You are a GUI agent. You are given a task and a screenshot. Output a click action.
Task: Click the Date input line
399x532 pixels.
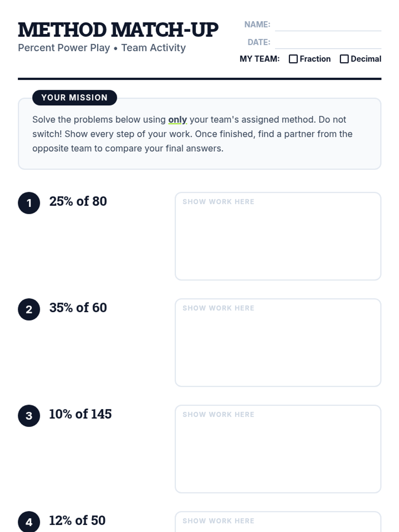coord(328,43)
